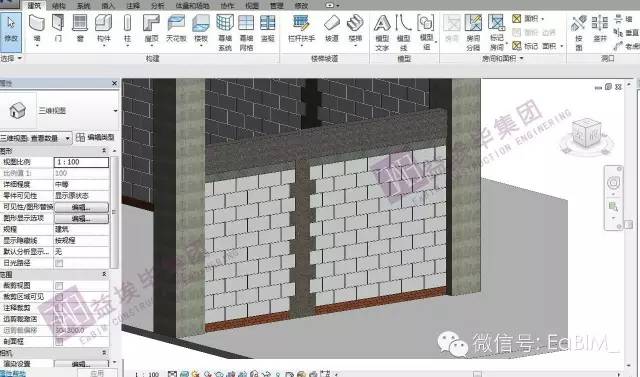640x377 pixels.
Task: Select the 按面 (By Face) opening tool
Action: (x=579, y=33)
